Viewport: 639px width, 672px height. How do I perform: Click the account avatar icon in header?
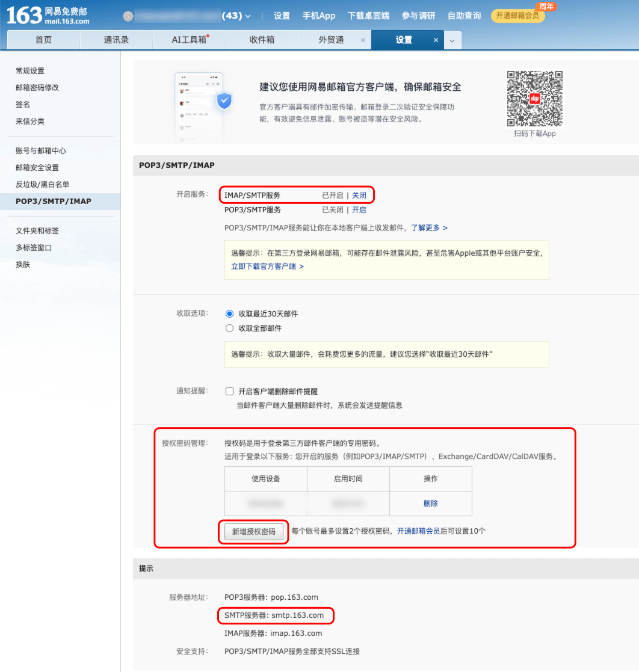[x=128, y=16]
